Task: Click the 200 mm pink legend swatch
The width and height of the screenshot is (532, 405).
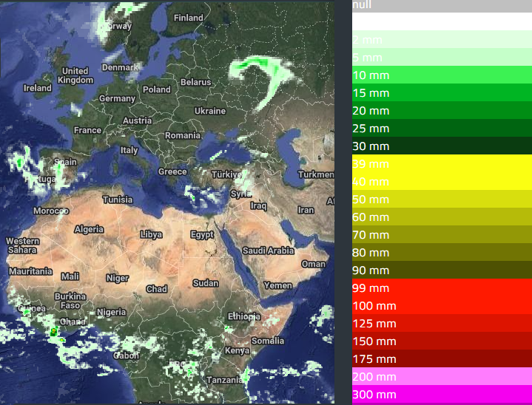Action: pyautogui.click(x=442, y=377)
